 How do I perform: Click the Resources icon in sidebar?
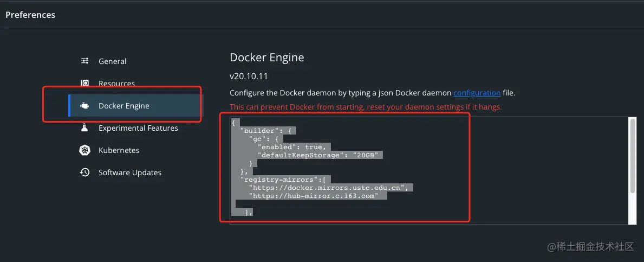coord(84,84)
